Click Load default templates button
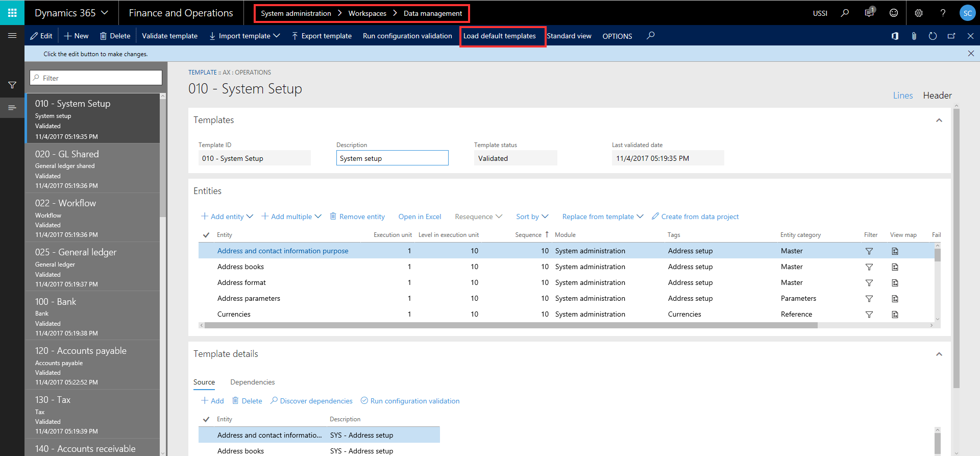The image size is (980, 456). [500, 36]
